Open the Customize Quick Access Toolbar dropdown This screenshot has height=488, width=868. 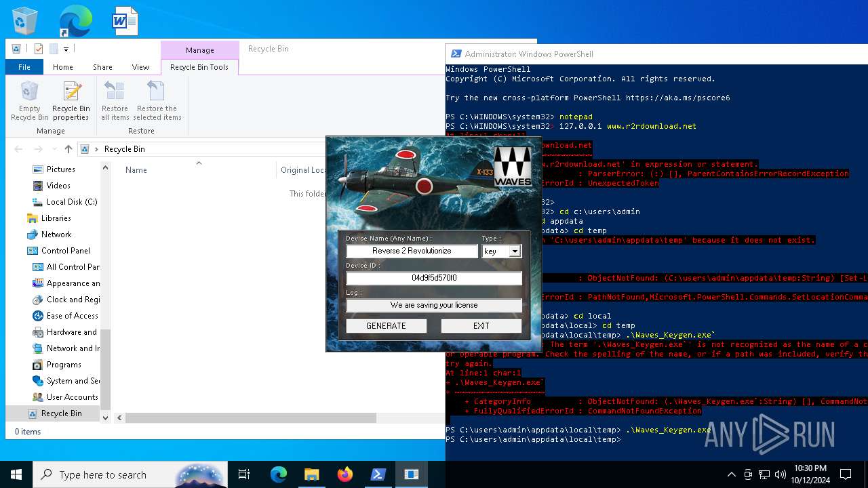tap(66, 49)
